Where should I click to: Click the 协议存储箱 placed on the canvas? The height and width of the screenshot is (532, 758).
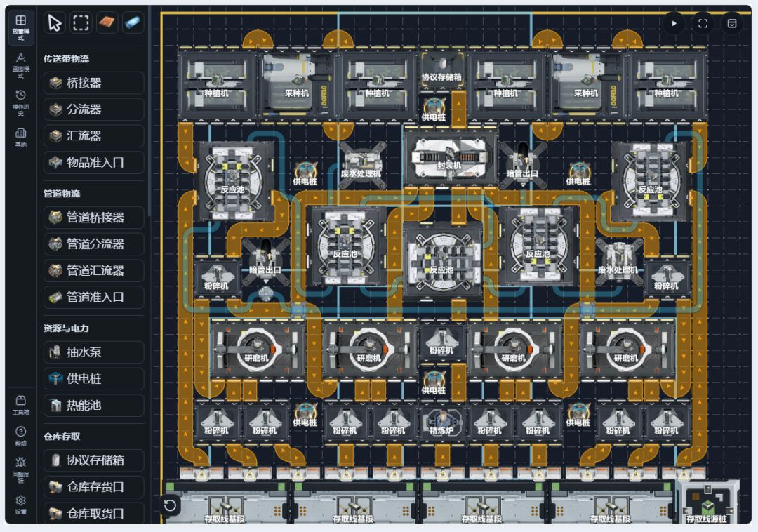coord(441,70)
